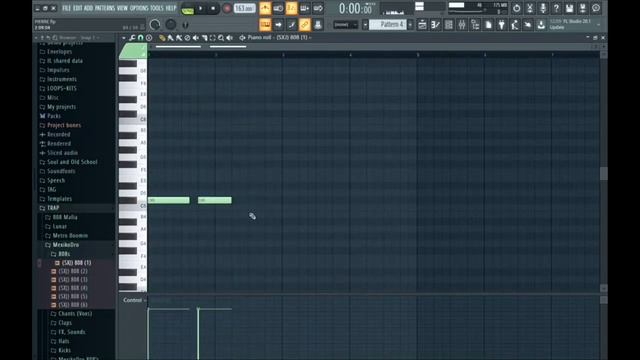Click the arrow left of Pattern 4
Viewport: 640px width, 360px height.
point(365,24)
